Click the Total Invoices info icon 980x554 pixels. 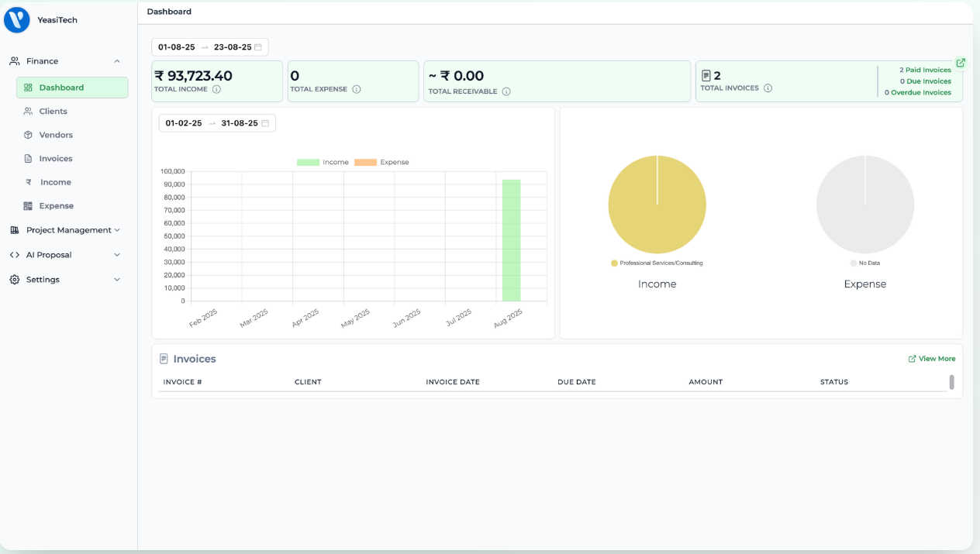click(768, 88)
